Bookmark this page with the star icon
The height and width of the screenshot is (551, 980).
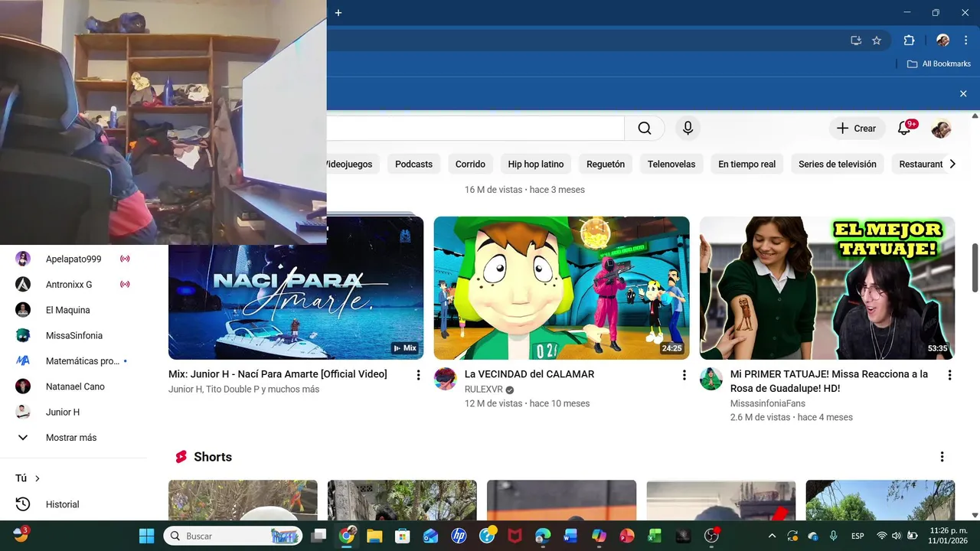click(x=877, y=41)
